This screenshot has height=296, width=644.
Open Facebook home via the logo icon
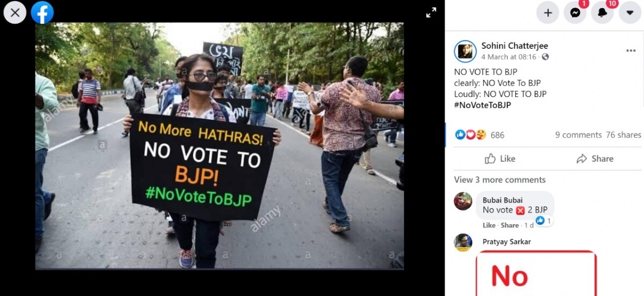pos(42,12)
